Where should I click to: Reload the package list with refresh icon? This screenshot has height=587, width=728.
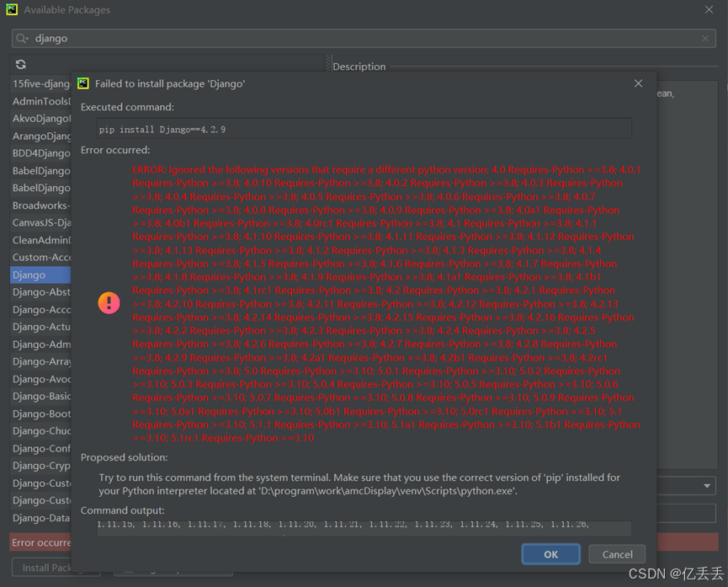tap(21, 64)
